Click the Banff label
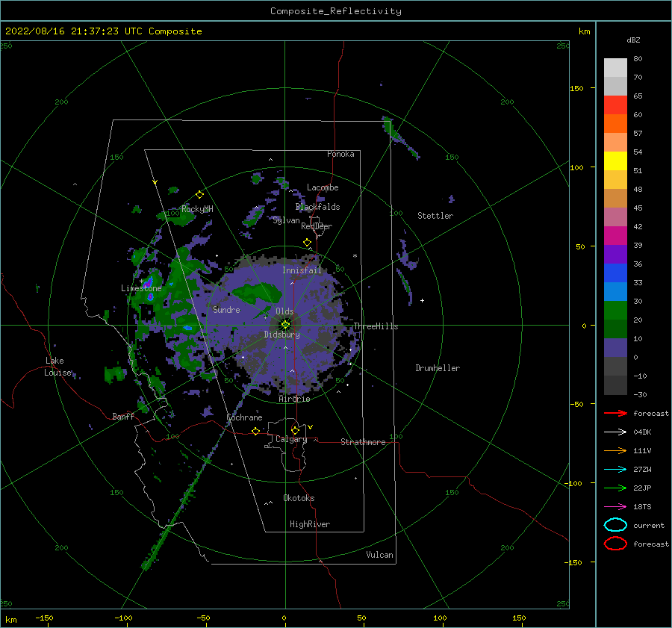 pos(123,417)
